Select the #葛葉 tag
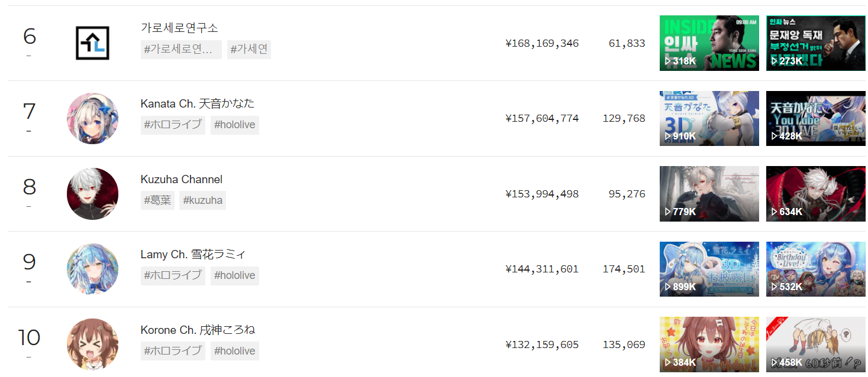The height and width of the screenshot is (377, 868). [x=157, y=200]
